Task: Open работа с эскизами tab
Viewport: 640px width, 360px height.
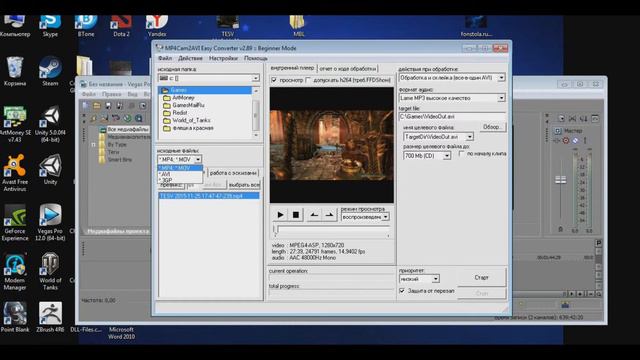Action: tap(233, 173)
